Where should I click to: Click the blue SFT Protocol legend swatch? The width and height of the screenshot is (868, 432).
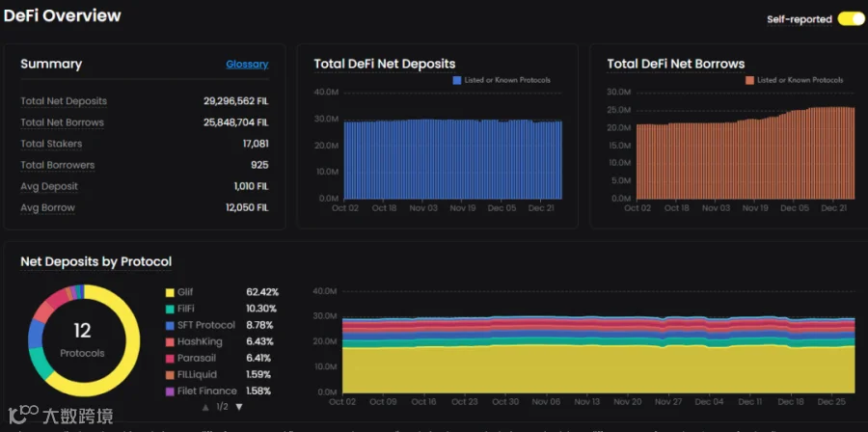[x=170, y=325]
